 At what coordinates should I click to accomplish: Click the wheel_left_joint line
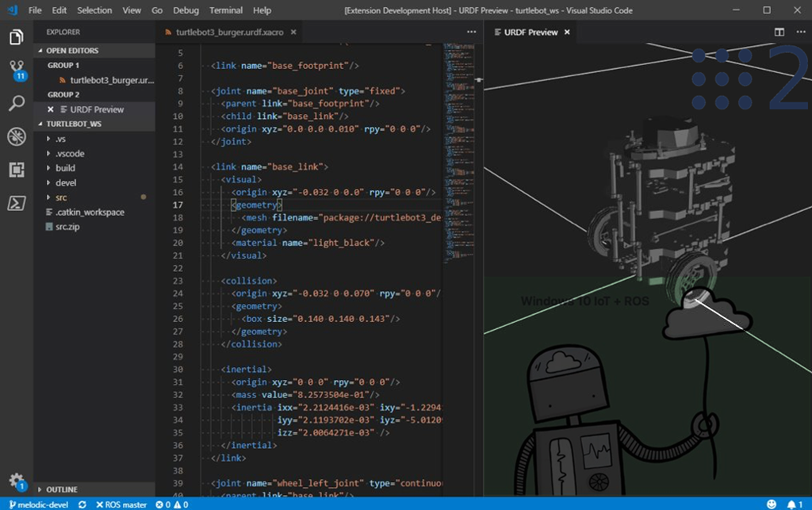pyautogui.click(x=326, y=483)
